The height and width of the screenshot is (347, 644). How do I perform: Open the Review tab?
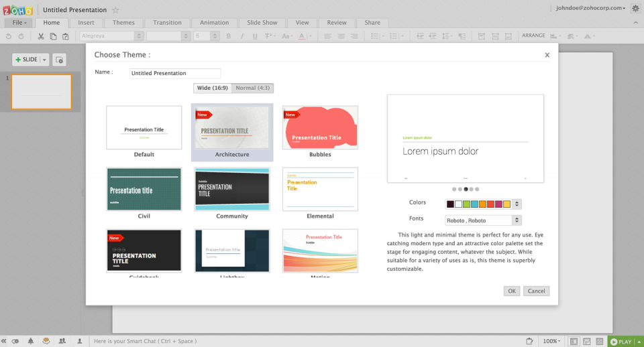[337, 23]
